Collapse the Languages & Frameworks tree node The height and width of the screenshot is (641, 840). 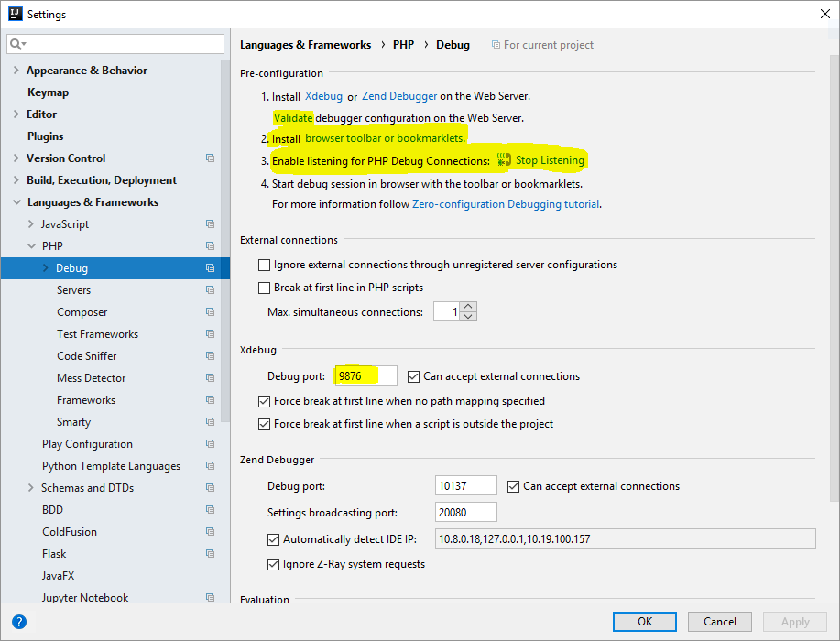[16, 202]
